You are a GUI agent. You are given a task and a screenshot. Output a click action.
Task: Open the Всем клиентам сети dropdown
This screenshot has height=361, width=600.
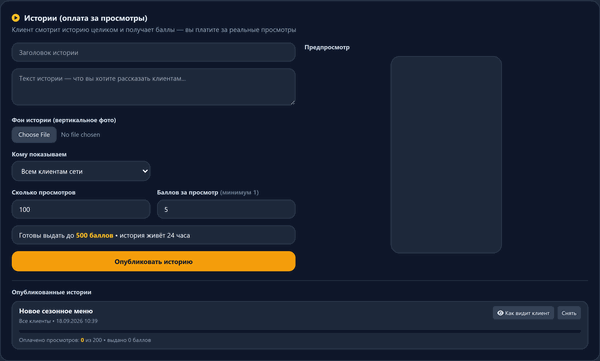pos(81,171)
